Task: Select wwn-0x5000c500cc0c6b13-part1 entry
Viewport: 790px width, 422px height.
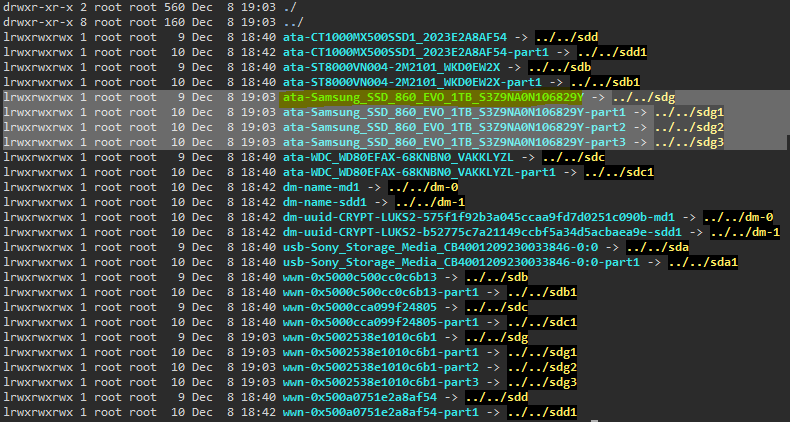Action: tap(381, 292)
